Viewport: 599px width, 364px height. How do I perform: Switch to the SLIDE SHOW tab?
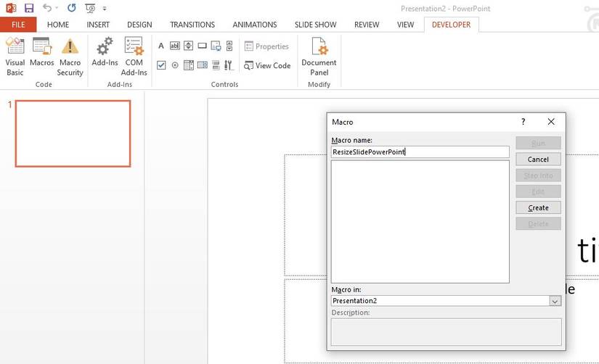(x=315, y=25)
